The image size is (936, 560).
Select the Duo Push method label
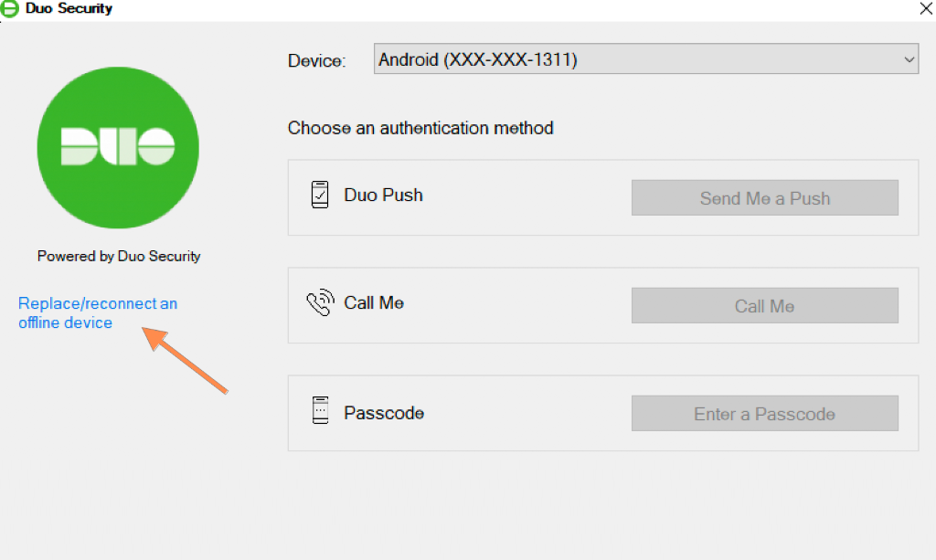click(383, 195)
